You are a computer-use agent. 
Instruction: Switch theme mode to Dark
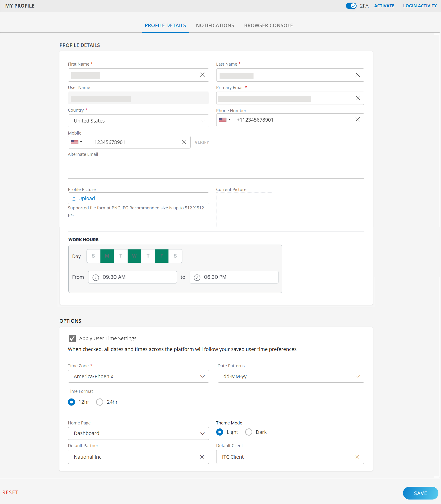tap(249, 432)
